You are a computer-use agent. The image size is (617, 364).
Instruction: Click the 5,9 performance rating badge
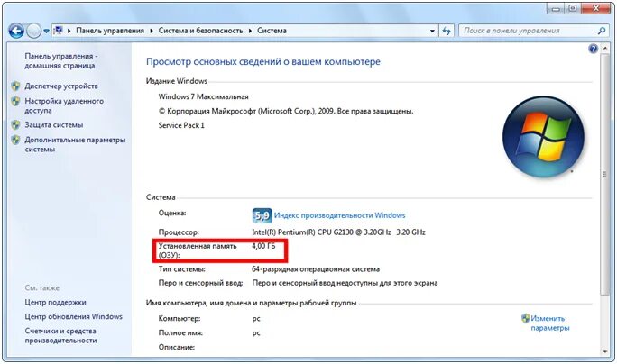(262, 215)
